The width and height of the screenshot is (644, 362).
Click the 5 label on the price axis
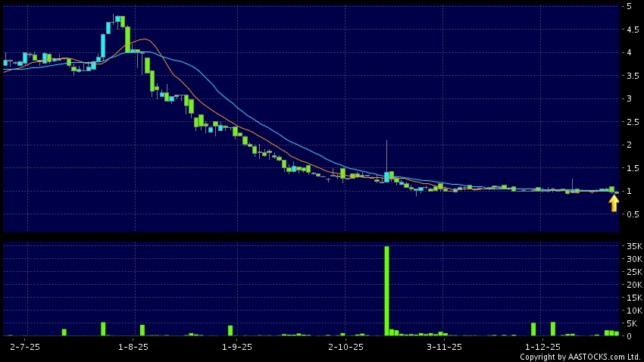(628, 6)
